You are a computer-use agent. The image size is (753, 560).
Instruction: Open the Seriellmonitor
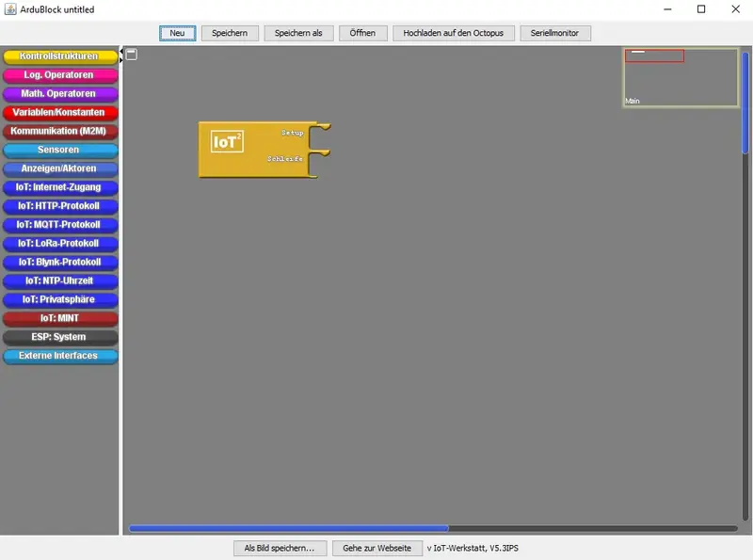click(554, 33)
